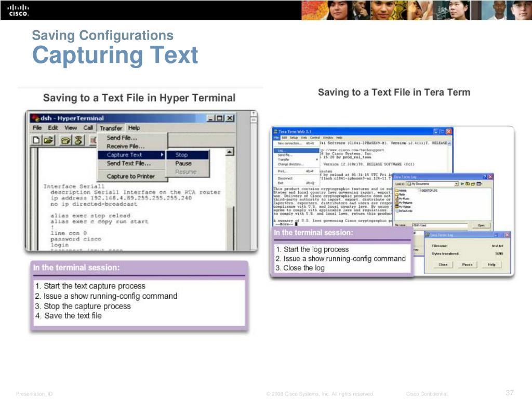
Task: Click Up One Level folder icon in dialog
Action: (x=468, y=184)
